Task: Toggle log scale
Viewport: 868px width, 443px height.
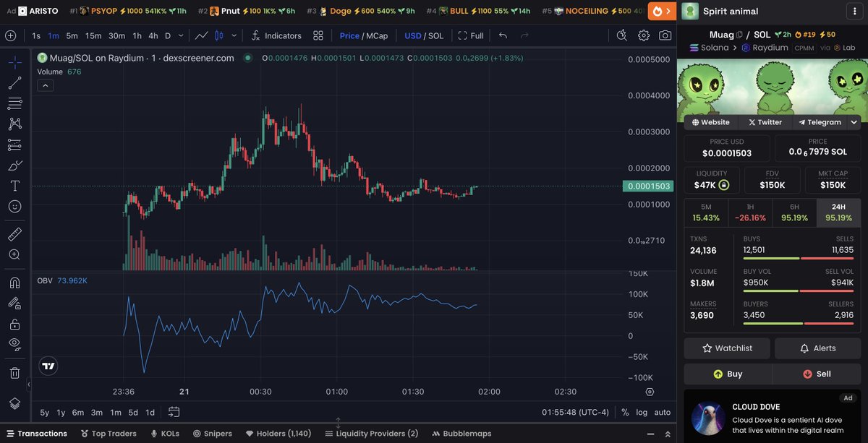Action: click(x=642, y=412)
